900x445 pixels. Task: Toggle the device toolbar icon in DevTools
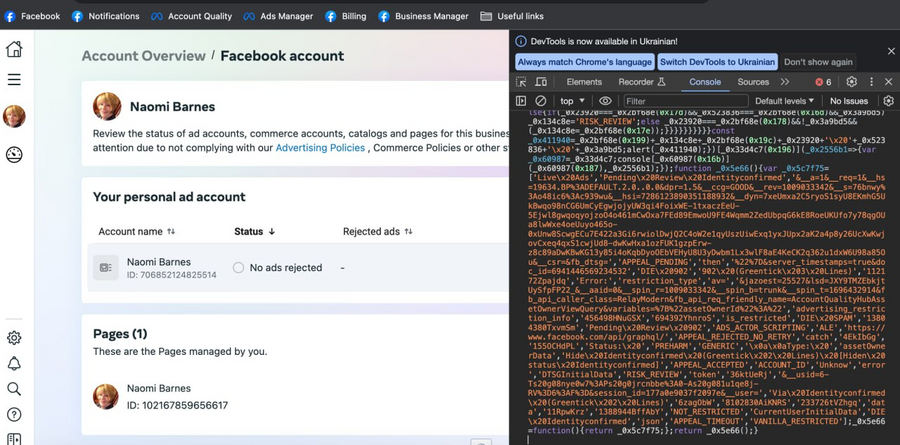(x=541, y=82)
